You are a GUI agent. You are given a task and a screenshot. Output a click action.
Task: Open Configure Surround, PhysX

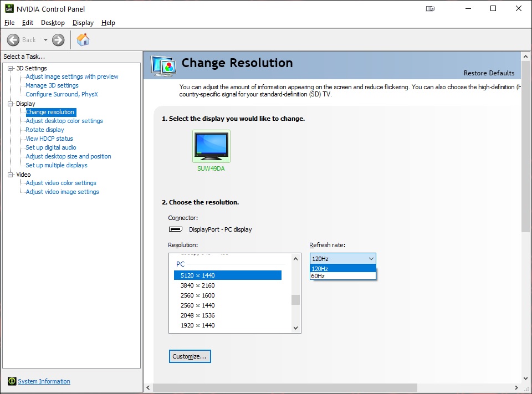point(62,94)
